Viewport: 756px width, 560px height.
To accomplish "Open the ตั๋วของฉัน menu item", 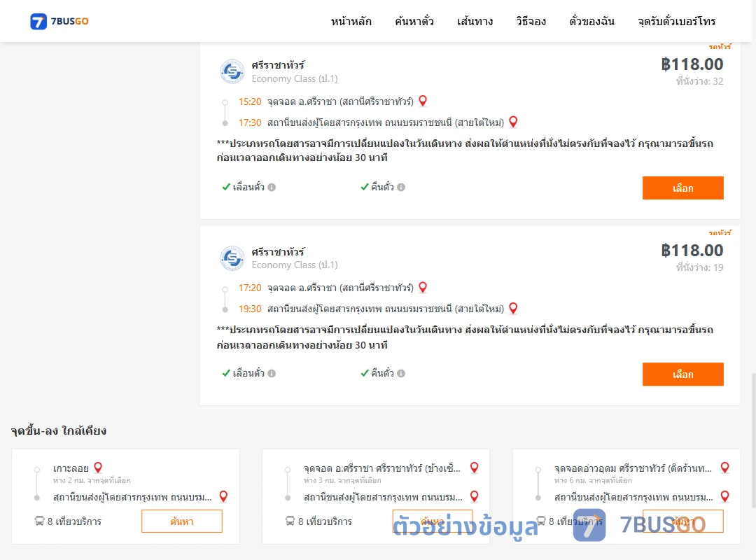I will 591,21.
